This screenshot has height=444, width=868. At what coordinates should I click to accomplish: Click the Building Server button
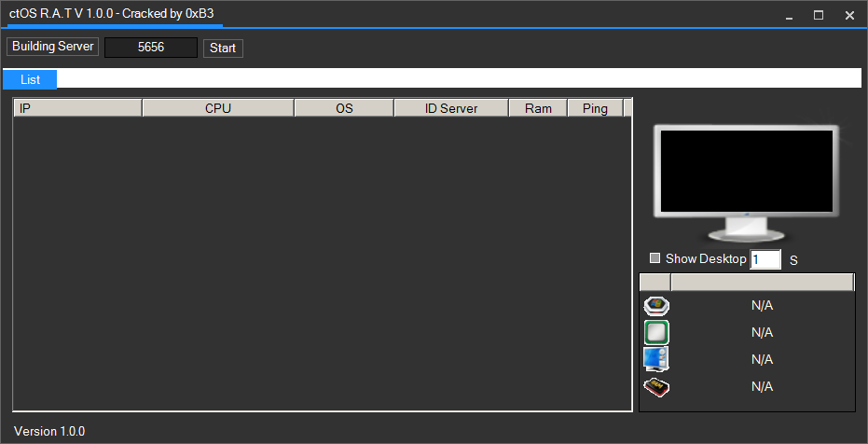(52, 47)
